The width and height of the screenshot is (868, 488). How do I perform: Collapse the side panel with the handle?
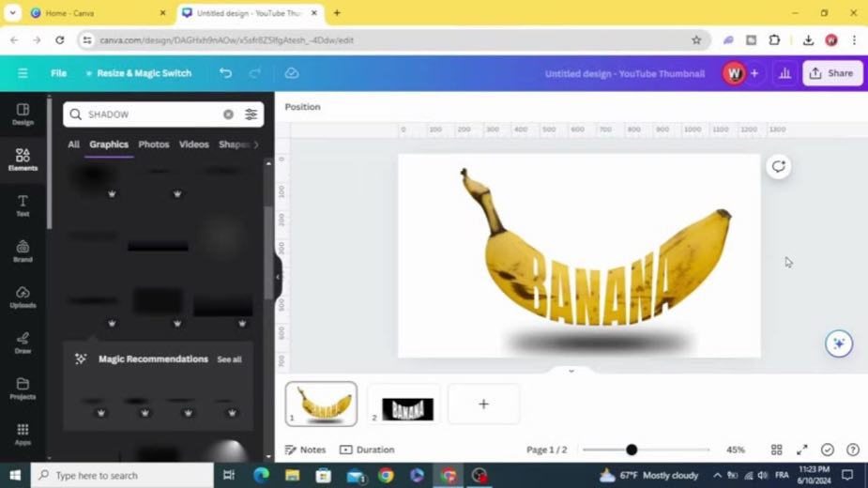coord(278,277)
